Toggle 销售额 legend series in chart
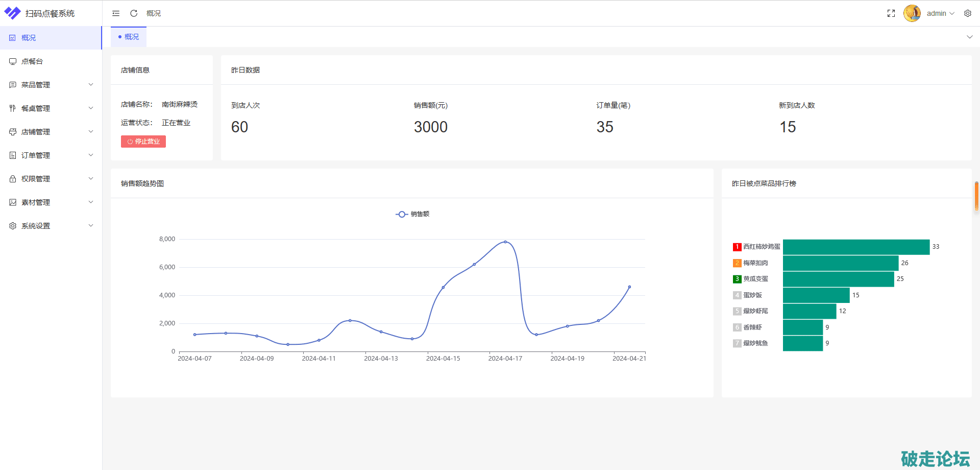 coord(412,214)
